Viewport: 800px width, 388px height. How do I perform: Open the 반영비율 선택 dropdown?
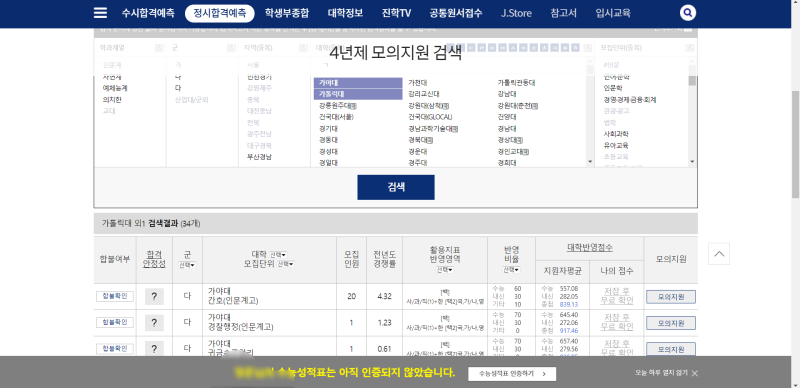coord(511,270)
